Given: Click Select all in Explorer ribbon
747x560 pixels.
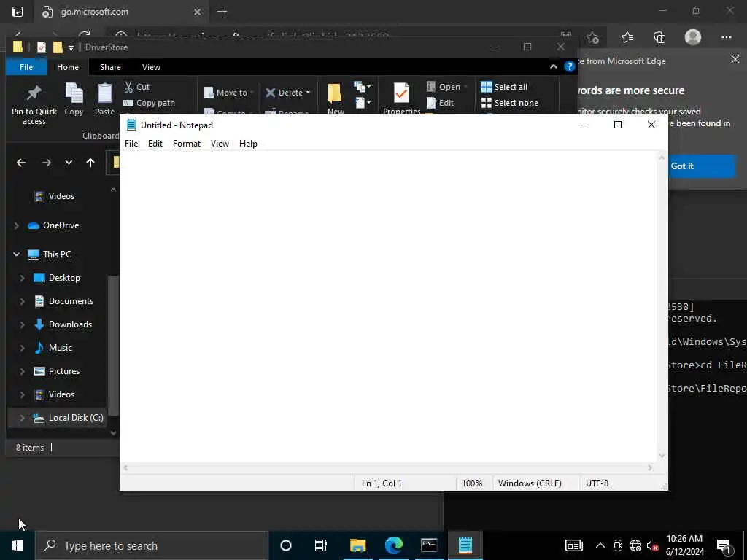Looking at the screenshot, I should coord(504,87).
